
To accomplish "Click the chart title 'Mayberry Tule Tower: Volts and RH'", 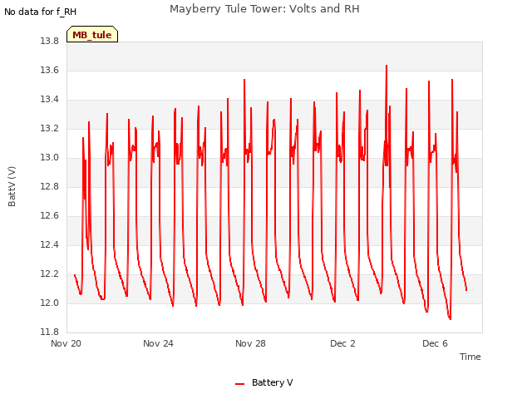I will 264,9.
